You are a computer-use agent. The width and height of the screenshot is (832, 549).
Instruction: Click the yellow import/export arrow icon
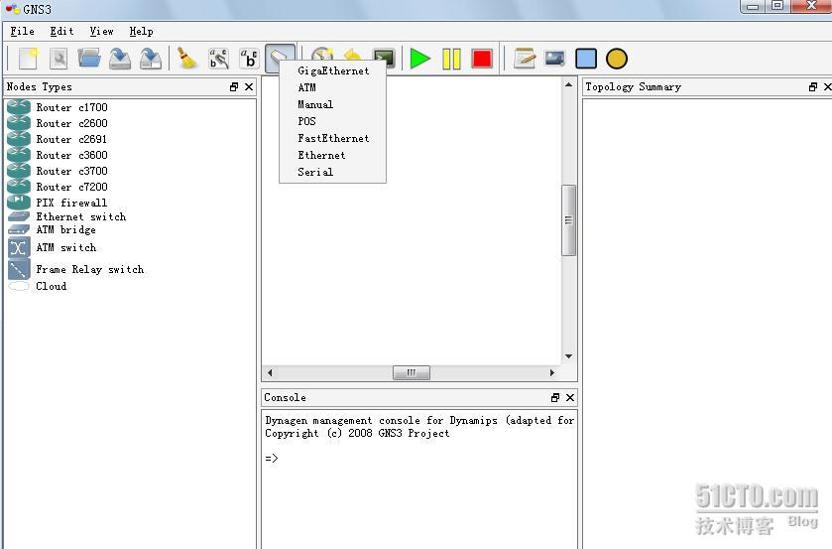pos(353,54)
